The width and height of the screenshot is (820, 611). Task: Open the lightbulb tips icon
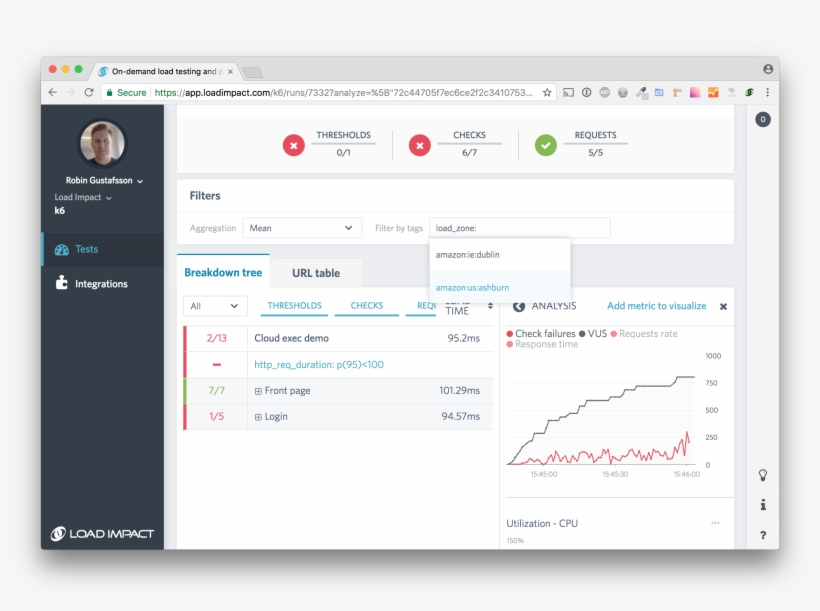pyautogui.click(x=763, y=475)
